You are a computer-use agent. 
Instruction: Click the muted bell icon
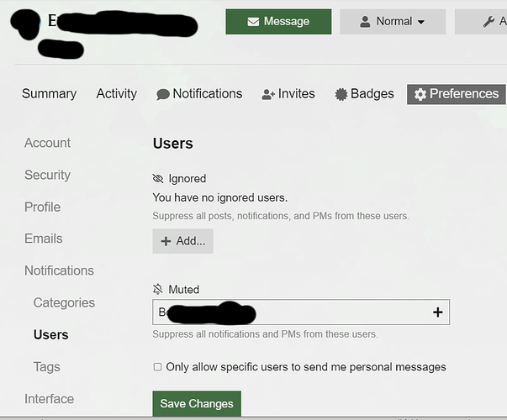158,289
